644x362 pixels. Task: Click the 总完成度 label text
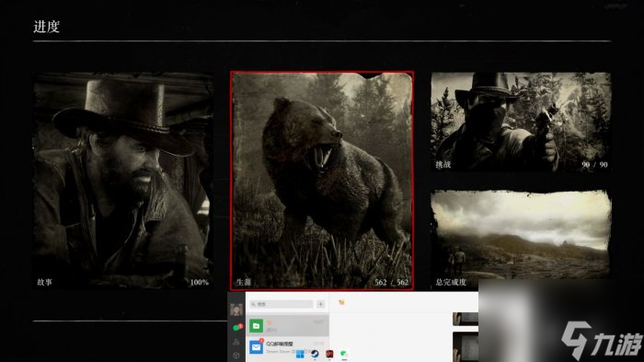pos(451,282)
